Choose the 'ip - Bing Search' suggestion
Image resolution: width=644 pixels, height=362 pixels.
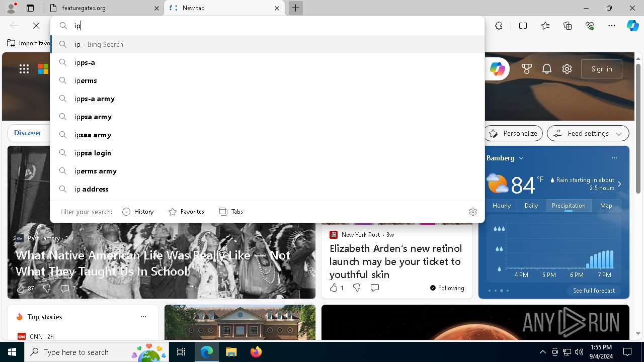click(267, 44)
